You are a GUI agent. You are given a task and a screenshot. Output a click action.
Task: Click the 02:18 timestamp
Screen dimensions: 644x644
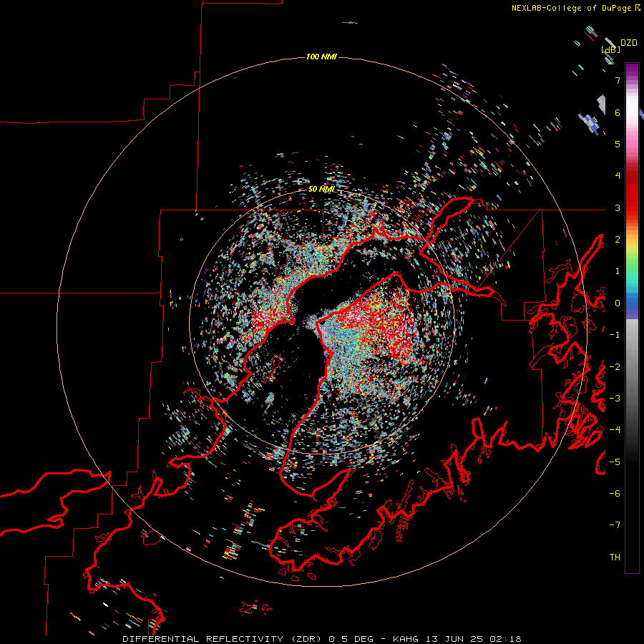[x=505, y=639]
